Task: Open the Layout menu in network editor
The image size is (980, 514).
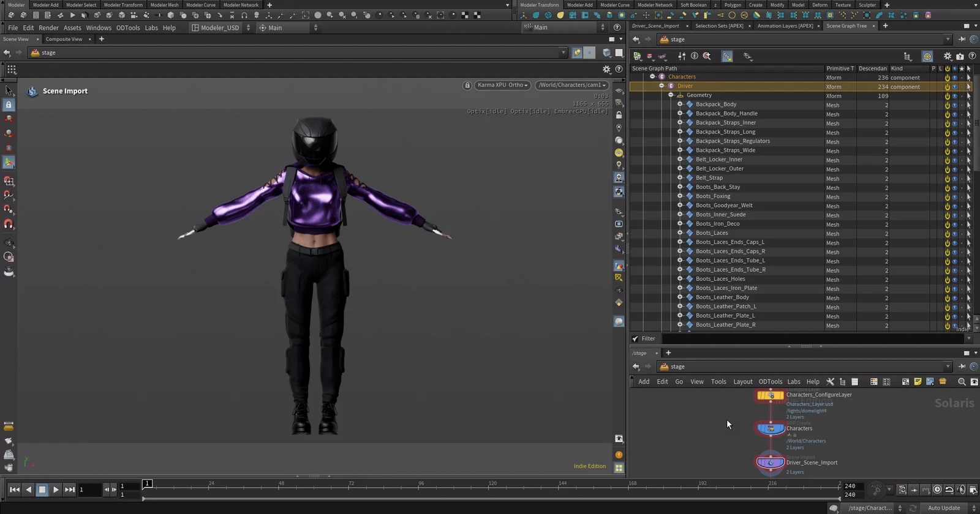Action: [743, 382]
